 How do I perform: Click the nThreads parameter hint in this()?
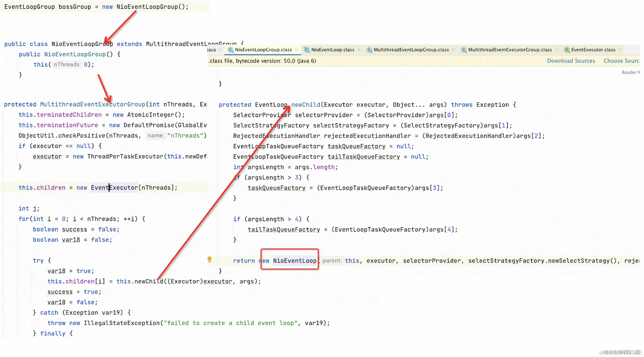67,65
